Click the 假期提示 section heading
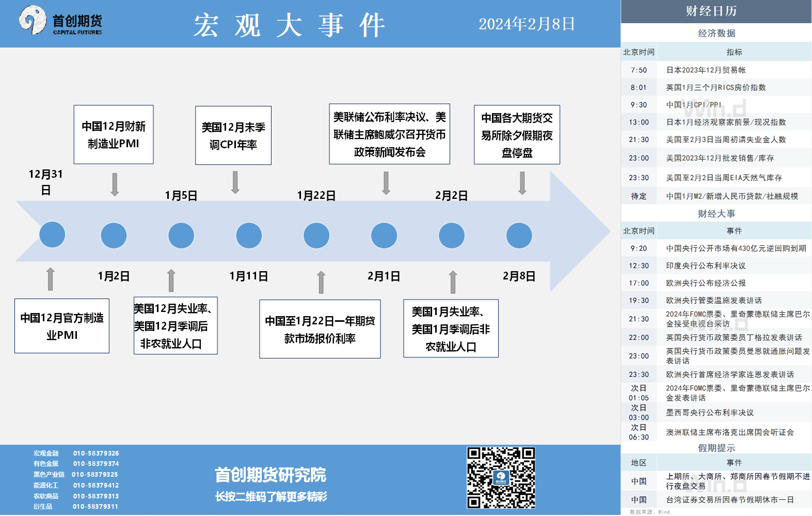 (717, 448)
